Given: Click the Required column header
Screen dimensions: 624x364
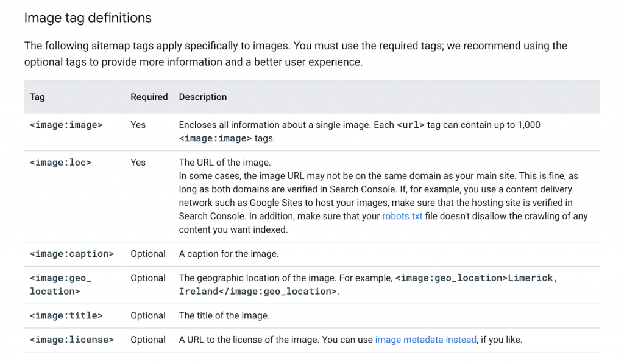Looking at the screenshot, I should coord(149,97).
